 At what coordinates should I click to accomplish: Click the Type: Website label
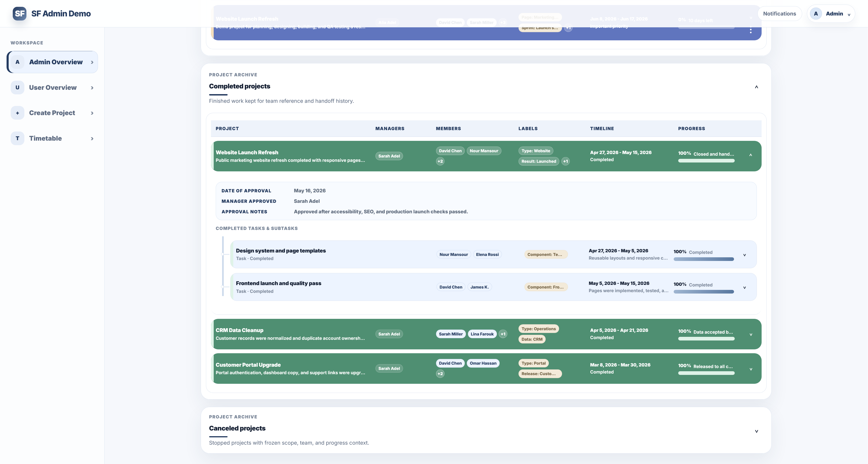coord(536,151)
